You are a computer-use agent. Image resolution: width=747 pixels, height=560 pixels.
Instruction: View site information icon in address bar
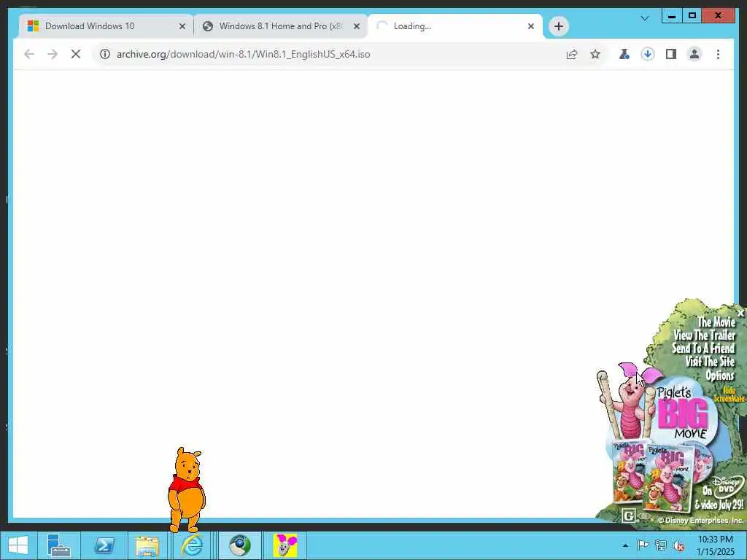point(105,54)
